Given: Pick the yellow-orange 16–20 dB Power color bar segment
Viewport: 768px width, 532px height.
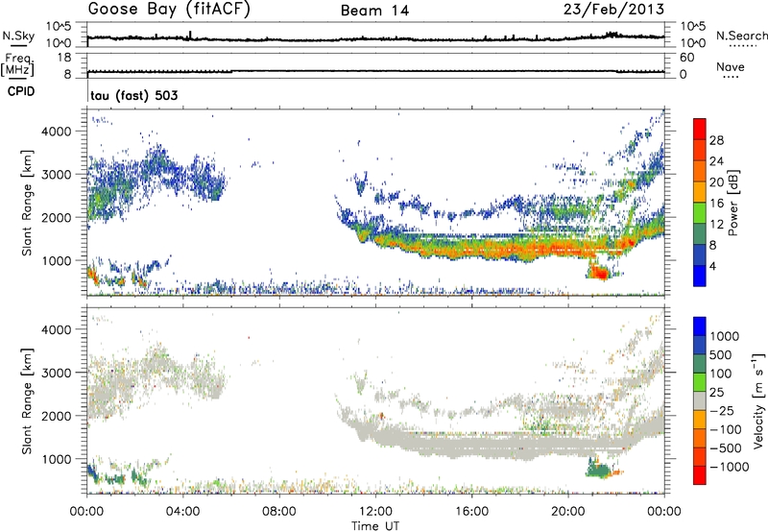Looking at the screenshot, I should (x=700, y=191).
